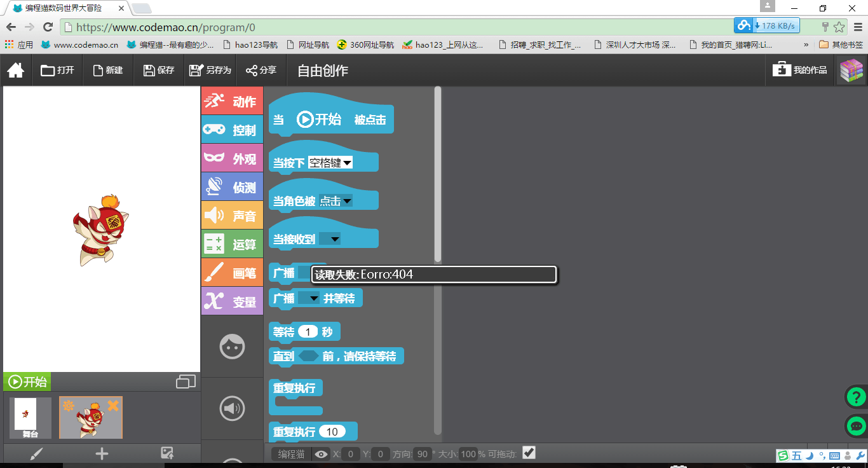The image size is (868, 468).
Task: Open 我的作品 (my works)
Action: pyautogui.click(x=800, y=70)
